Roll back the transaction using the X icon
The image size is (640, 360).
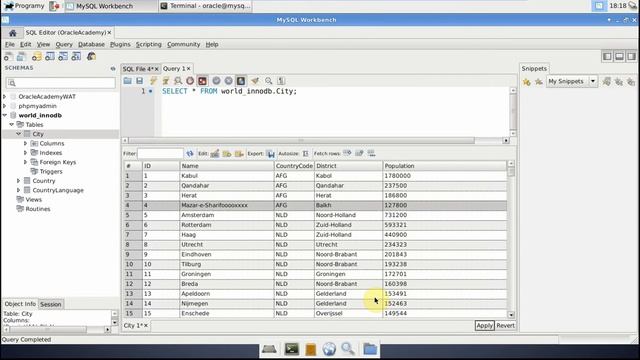tap(229, 81)
